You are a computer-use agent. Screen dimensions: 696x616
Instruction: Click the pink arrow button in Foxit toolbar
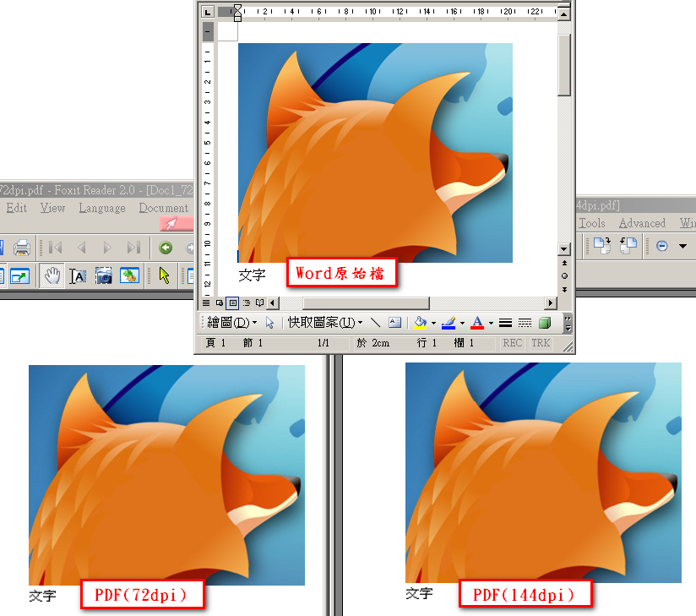[177, 223]
